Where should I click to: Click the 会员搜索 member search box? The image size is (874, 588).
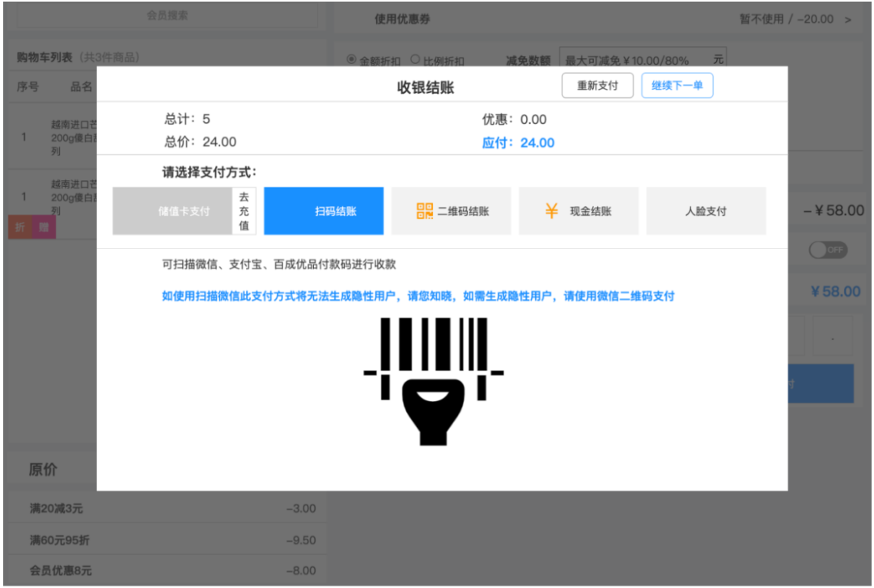[x=168, y=14]
